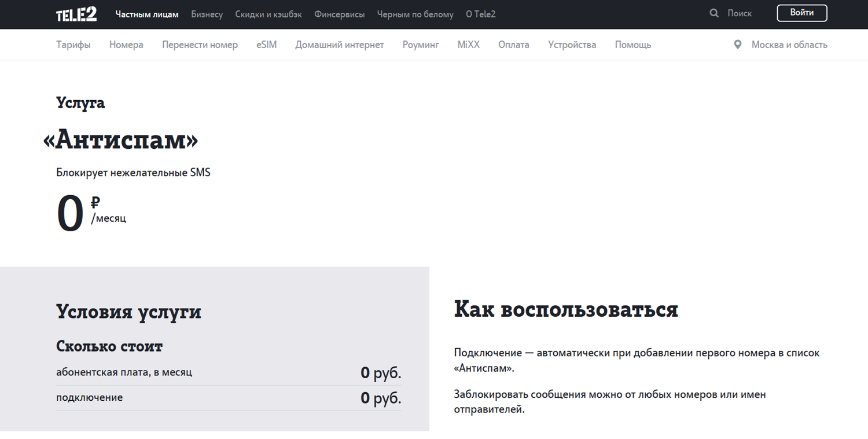Click the Tele2 logo

tap(76, 14)
